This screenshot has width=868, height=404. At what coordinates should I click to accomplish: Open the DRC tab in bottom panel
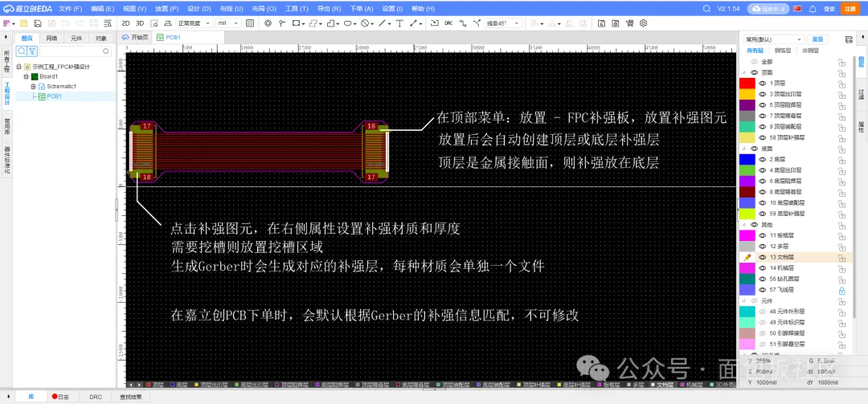coord(96,397)
